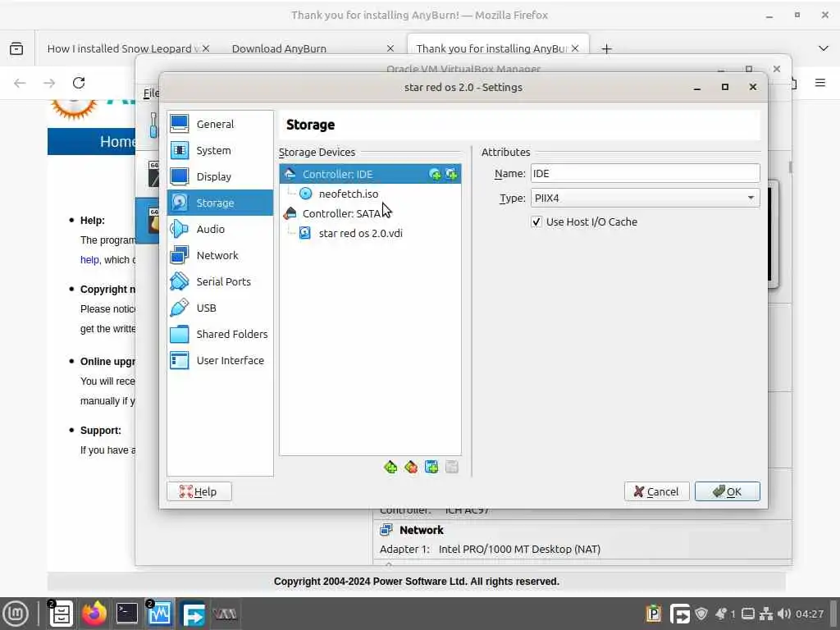Open the System settings category
This screenshot has height=630, width=840.
point(220,151)
